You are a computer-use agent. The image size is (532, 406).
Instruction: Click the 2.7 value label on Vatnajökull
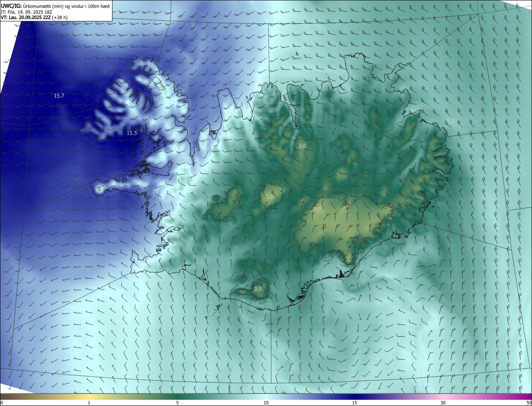pyautogui.click(x=317, y=210)
